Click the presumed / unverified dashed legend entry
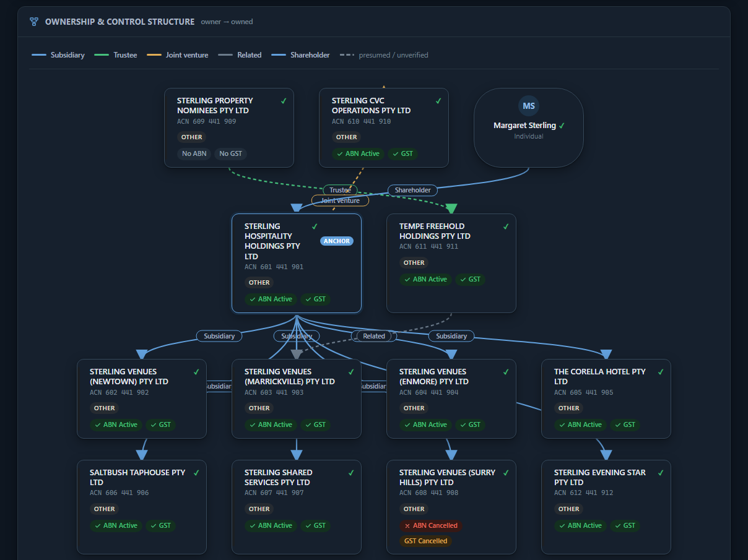 coord(384,55)
